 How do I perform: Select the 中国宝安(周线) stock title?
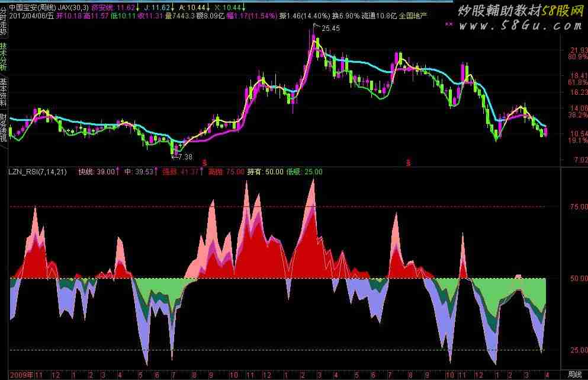pyautogui.click(x=32, y=7)
